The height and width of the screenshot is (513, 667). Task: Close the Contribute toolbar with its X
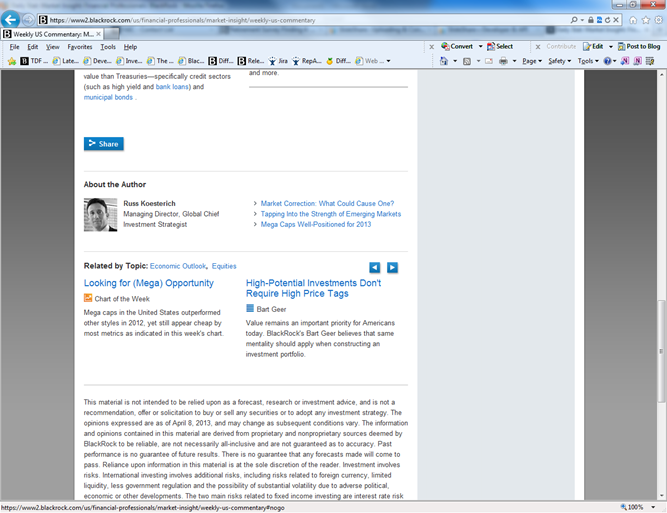click(538, 47)
